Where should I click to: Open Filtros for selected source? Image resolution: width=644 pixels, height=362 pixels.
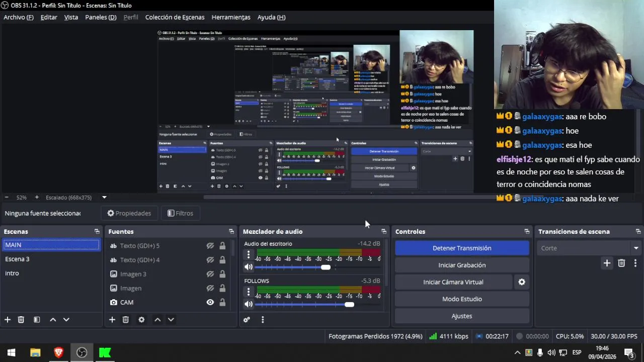(180, 213)
